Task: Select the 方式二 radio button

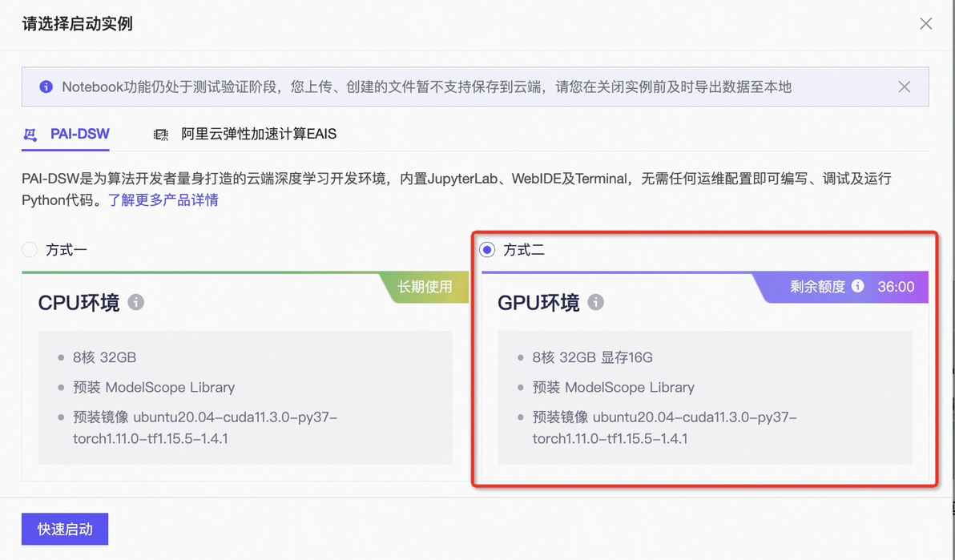Action: [487, 250]
